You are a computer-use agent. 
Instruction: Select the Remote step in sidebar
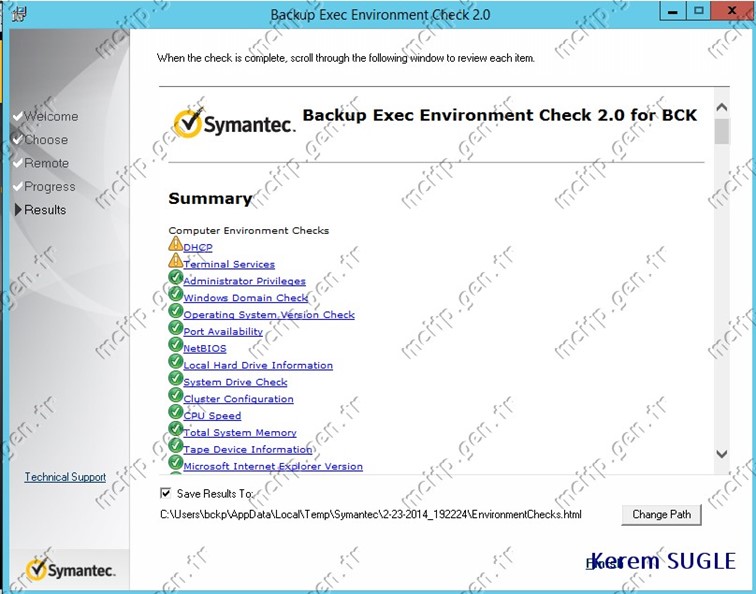point(41,163)
